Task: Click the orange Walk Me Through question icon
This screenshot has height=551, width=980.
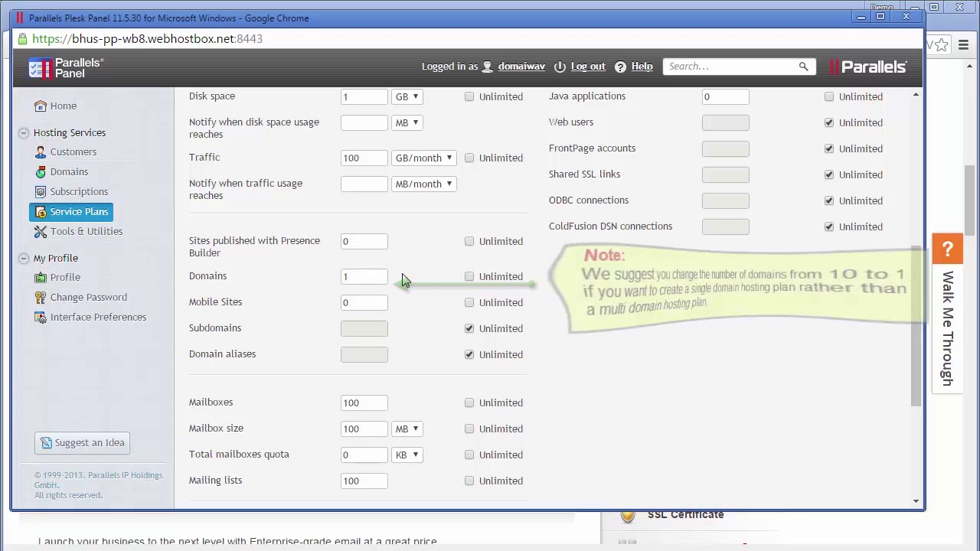Action: (x=947, y=249)
